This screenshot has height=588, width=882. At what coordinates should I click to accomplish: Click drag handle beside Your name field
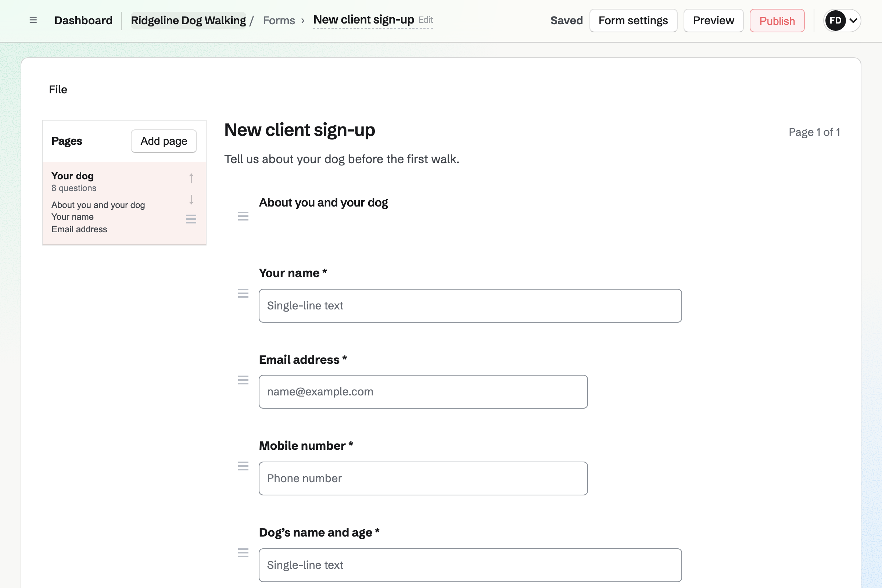[243, 293]
